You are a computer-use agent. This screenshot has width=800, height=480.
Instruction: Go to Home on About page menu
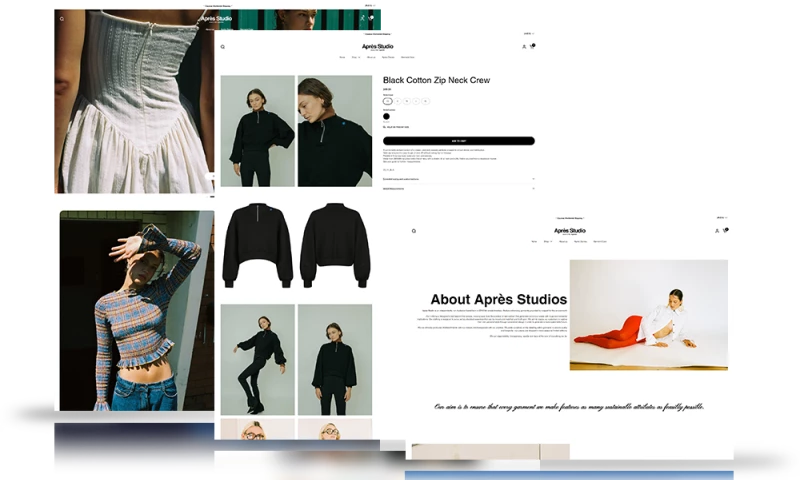coord(534,241)
